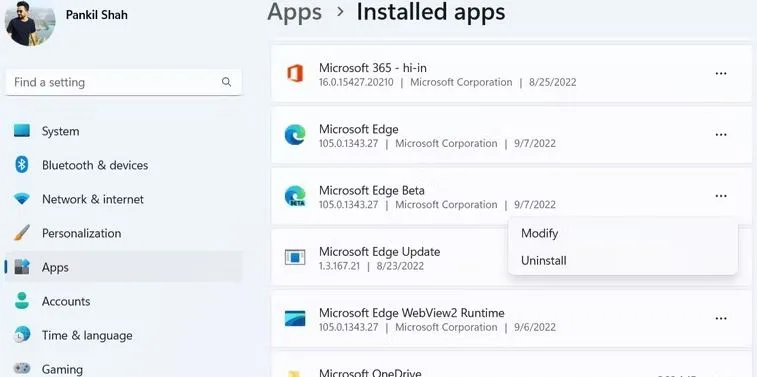
Task: Click the Find a setting field
Action: (x=124, y=82)
